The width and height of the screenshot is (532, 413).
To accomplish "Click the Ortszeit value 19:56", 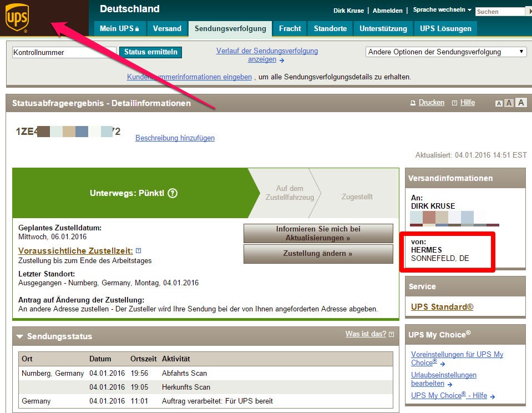I will coord(139,373).
